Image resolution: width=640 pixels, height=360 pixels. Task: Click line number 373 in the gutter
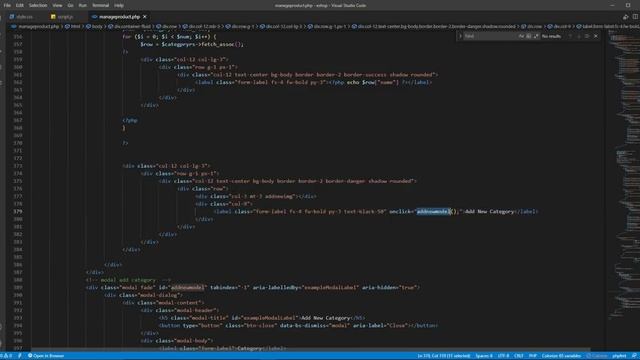coord(18,166)
